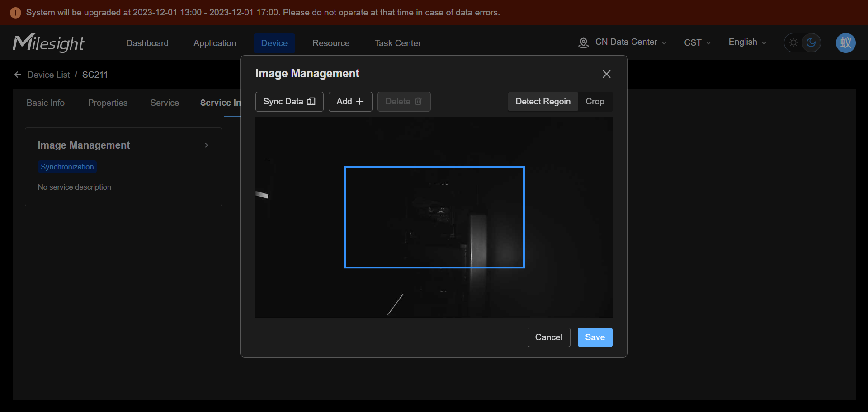Click the arrow on Image Management card
868x412 pixels.
coord(206,145)
